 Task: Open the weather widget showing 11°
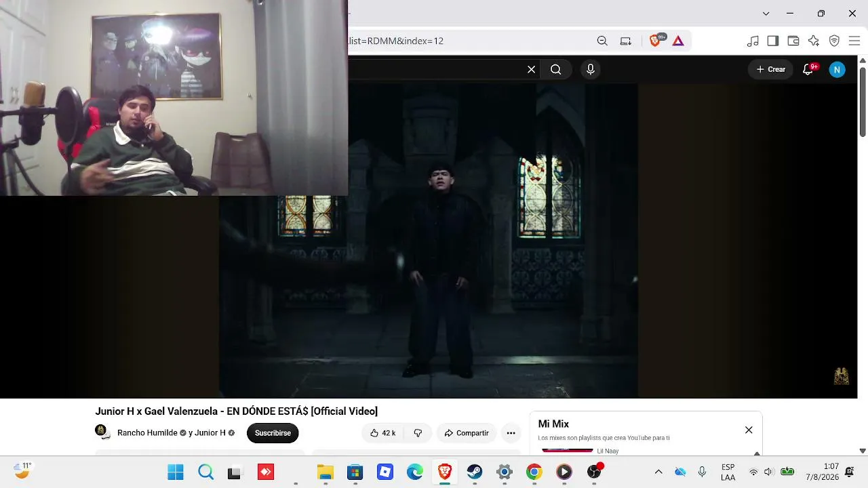coord(23,470)
